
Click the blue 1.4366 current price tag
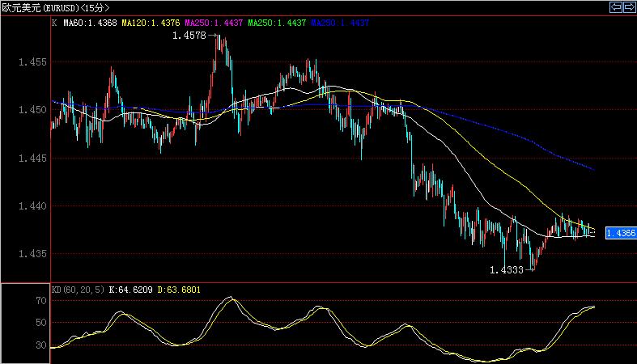click(x=621, y=233)
